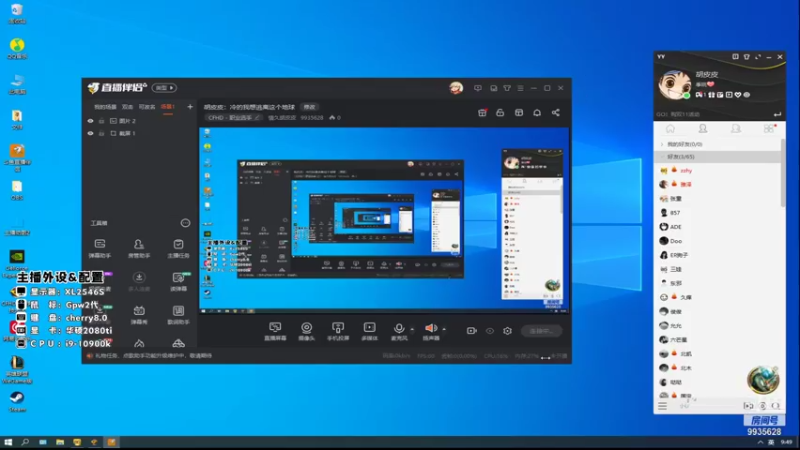The width and height of the screenshot is (800, 450).
Task: Open File Explorer from taskbar
Action: click(60, 442)
